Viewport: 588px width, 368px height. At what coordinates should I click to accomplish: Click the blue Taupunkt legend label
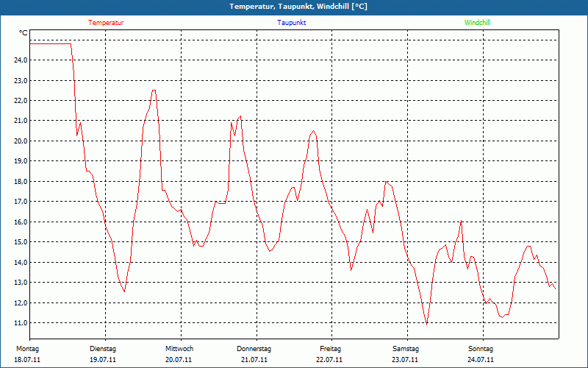tap(292, 23)
